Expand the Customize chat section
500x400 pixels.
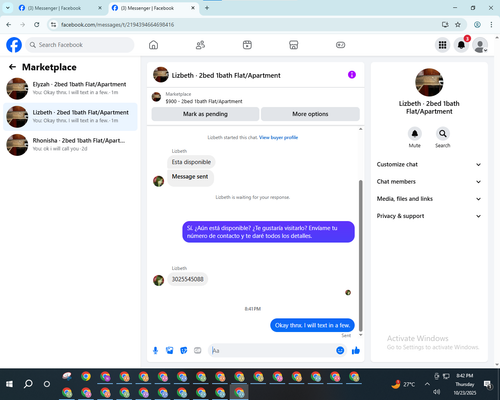click(429, 164)
